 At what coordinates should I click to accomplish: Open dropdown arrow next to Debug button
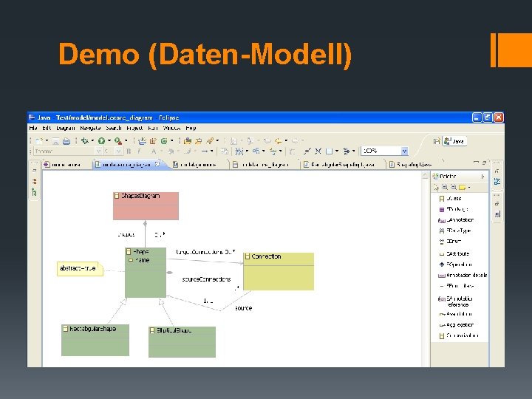tap(92, 141)
